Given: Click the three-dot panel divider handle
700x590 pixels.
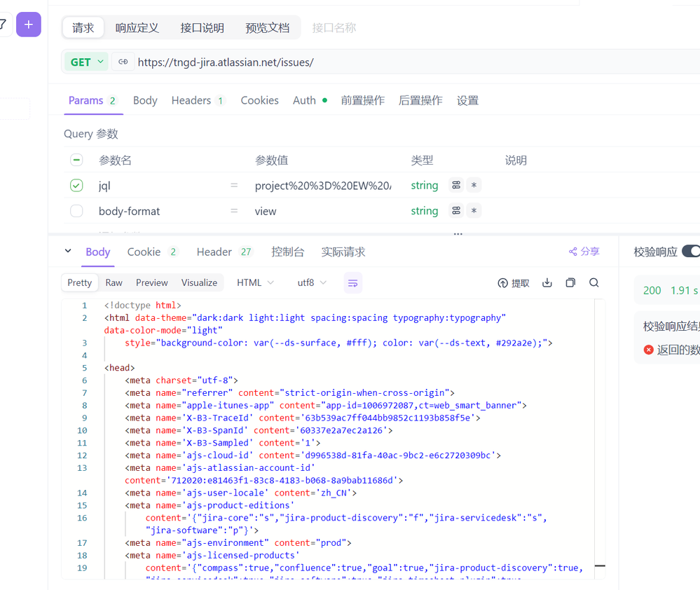Looking at the screenshot, I should [458, 234].
